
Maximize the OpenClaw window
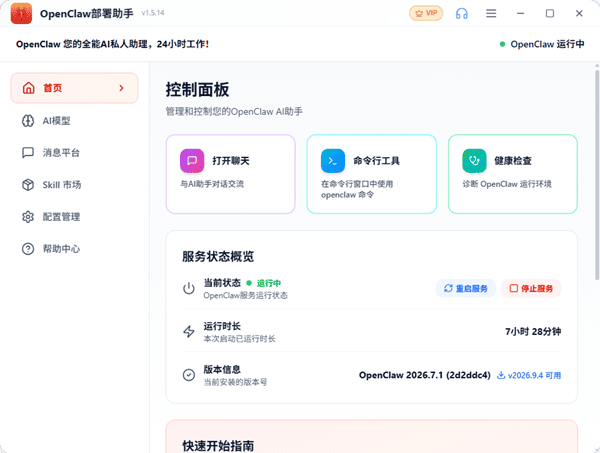pyautogui.click(x=550, y=13)
